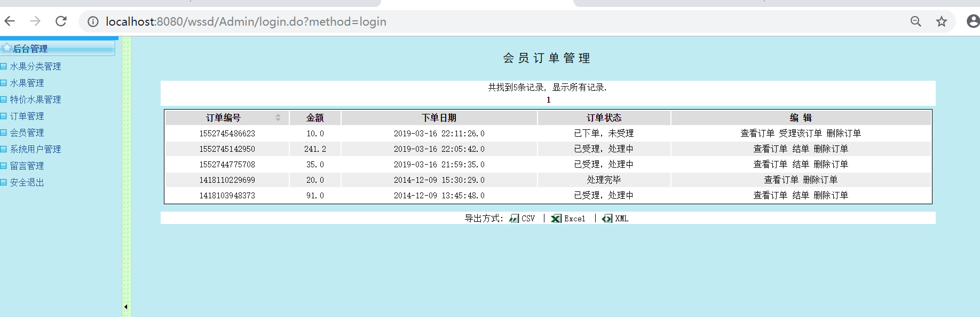Screen dimensions: 980x317
Task: Click 结单 for order 1552745142950
Action: coord(800,149)
